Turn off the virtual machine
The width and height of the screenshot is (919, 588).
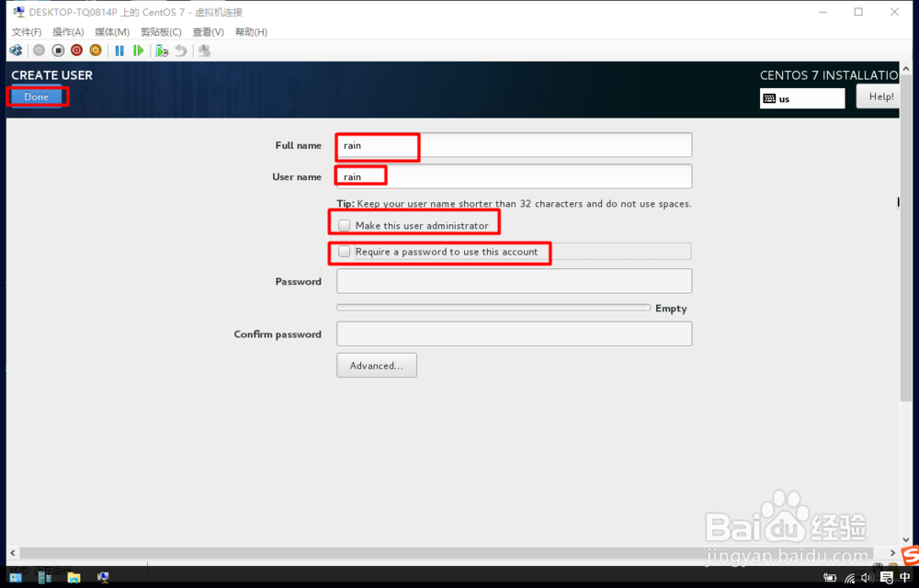tap(57, 50)
